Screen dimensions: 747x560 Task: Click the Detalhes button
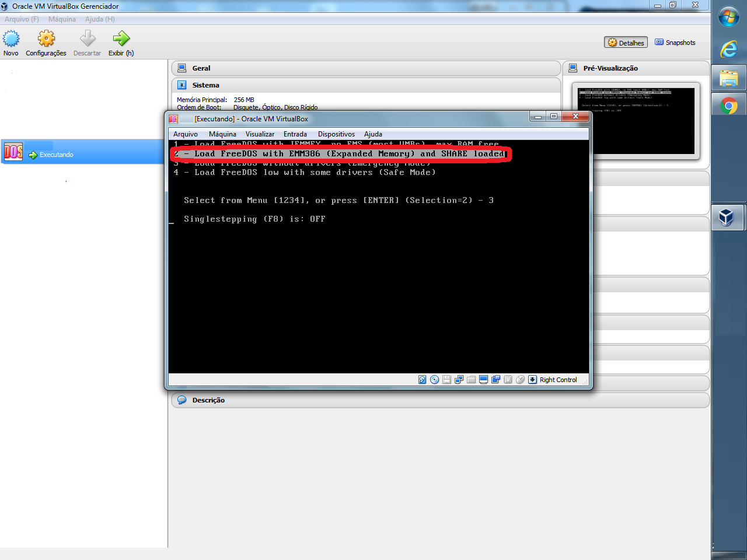pyautogui.click(x=626, y=43)
